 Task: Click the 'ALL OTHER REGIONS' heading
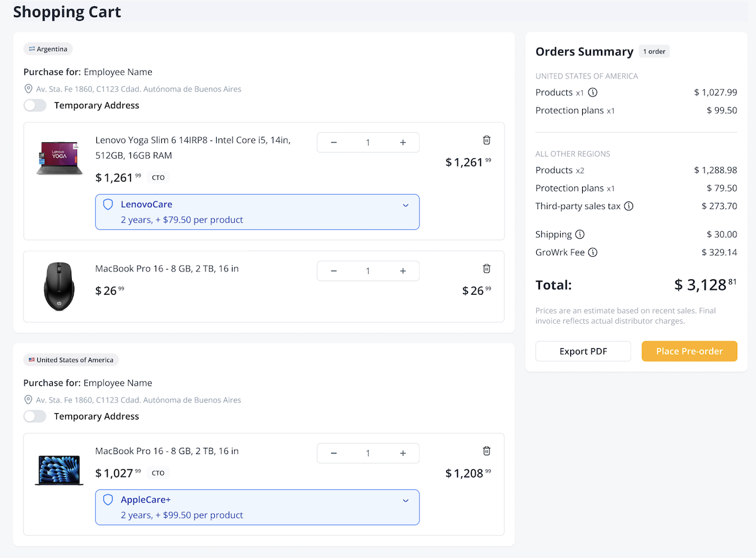coord(573,154)
